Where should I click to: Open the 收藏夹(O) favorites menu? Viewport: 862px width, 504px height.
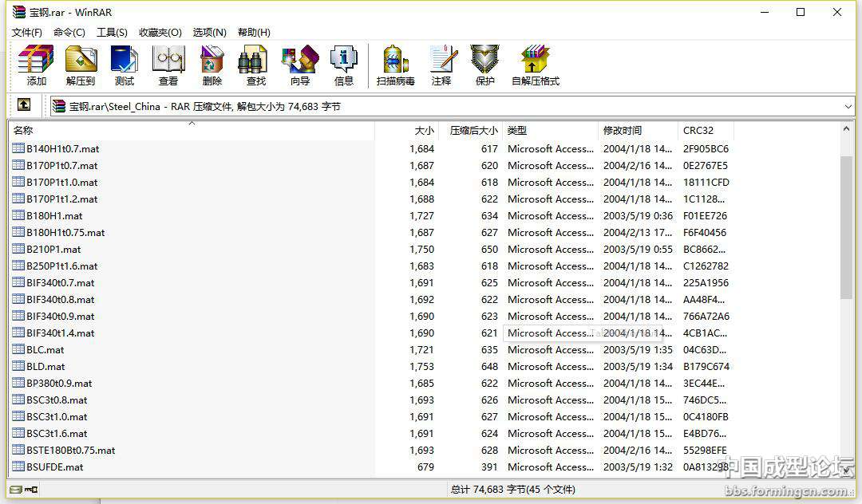click(x=160, y=32)
